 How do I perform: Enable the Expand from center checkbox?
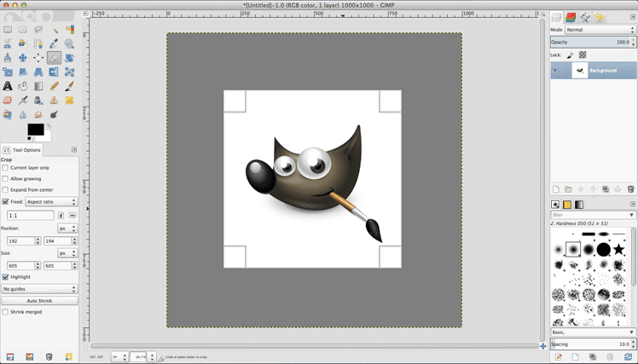point(5,189)
